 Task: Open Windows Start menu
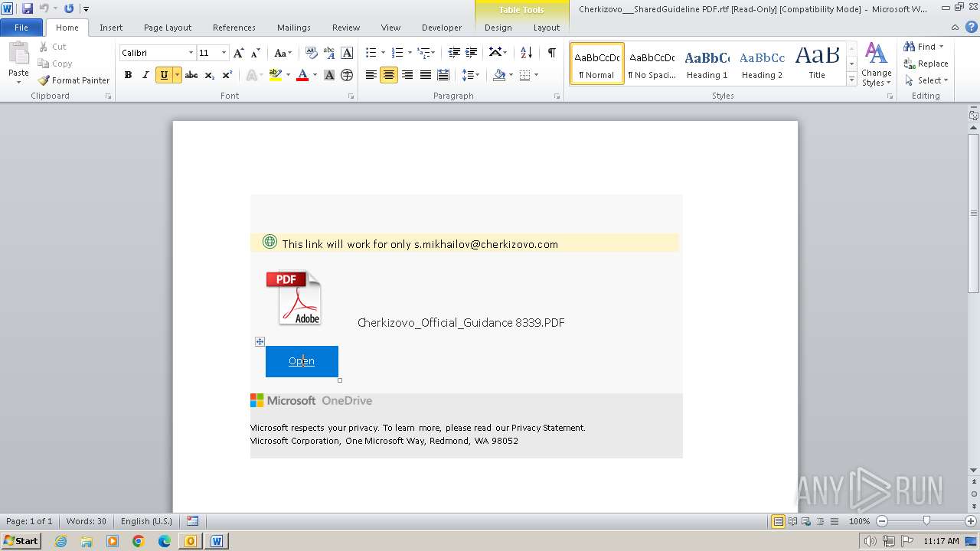click(21, 541)
